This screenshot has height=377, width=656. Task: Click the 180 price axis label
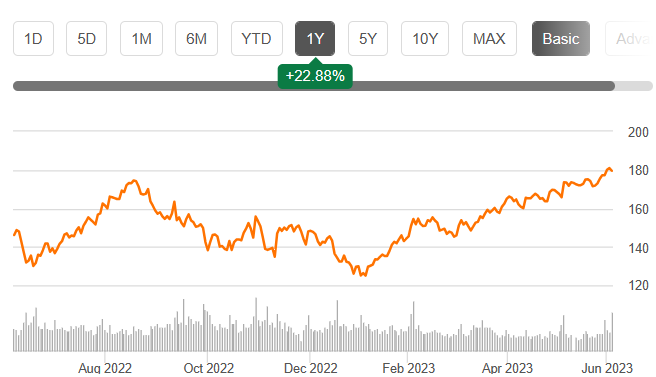[638, 170]
